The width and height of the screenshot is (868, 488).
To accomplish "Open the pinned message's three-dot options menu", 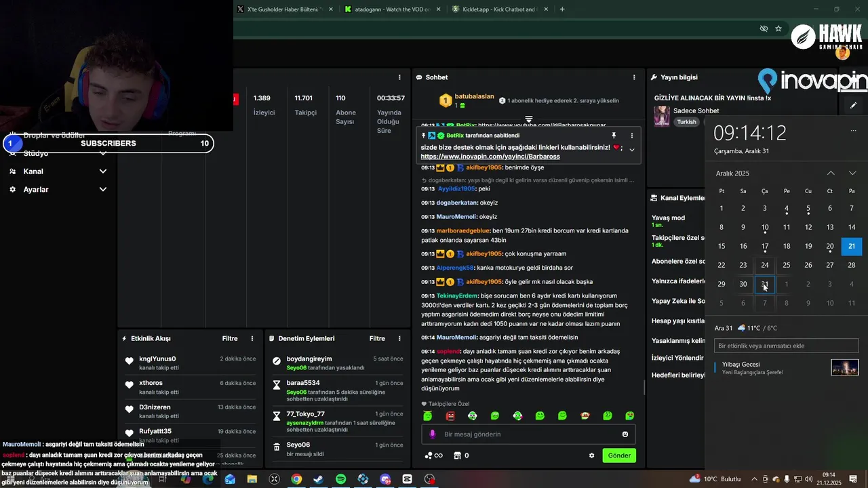I will [632, 136].
